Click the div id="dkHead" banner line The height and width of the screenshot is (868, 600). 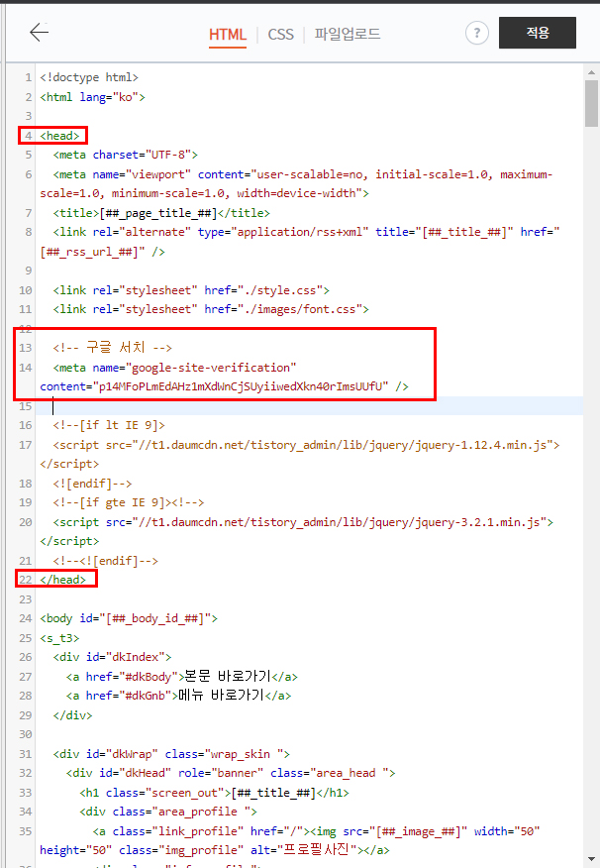(231, 773)
